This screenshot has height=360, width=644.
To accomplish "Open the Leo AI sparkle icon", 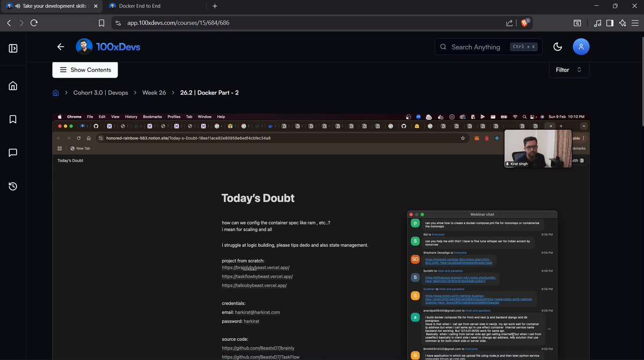I will (x=623, y=23).
